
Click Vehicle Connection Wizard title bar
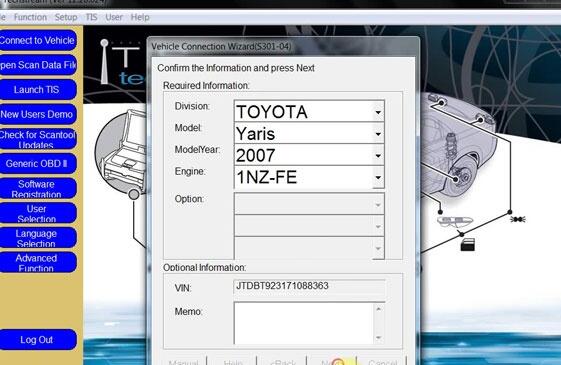coord(283,47)
